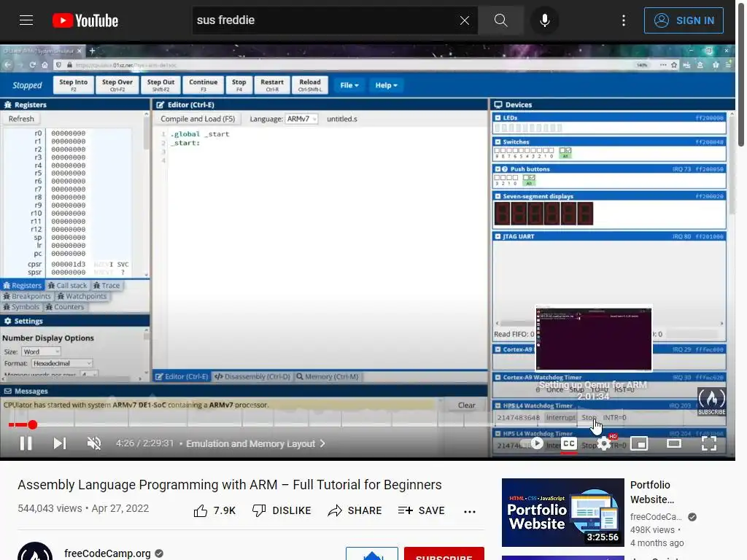This screenshot has height=560, width=747.
Task: Collapse the Switches device panel
Action: tap(498, 142)
